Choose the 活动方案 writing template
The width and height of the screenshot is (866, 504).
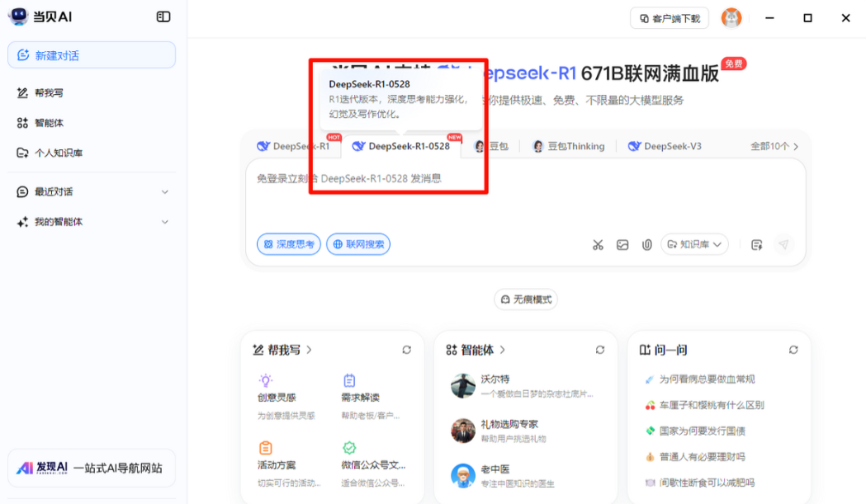tap(288, 464)
